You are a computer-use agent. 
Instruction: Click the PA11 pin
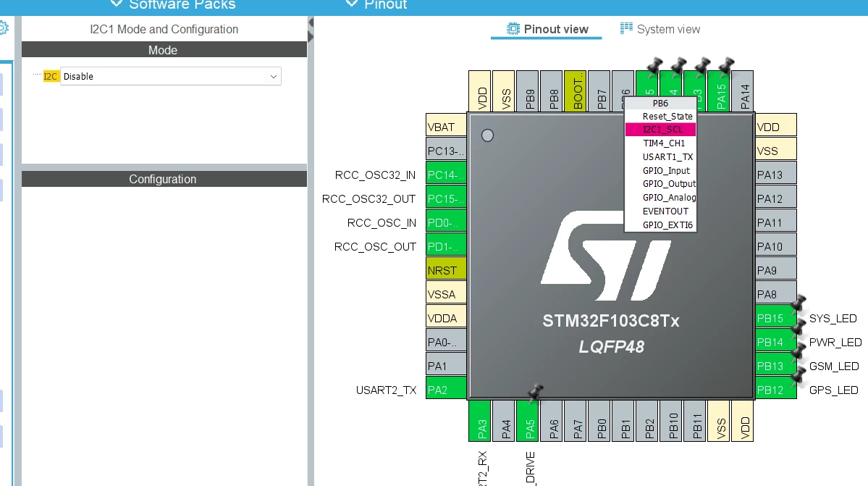776,222
